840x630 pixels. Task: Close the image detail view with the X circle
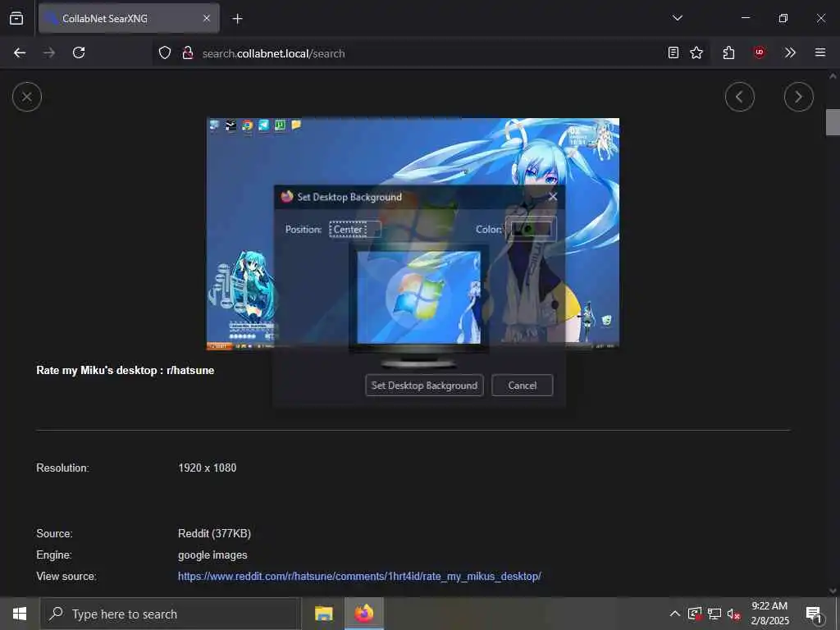coord(27,97)
